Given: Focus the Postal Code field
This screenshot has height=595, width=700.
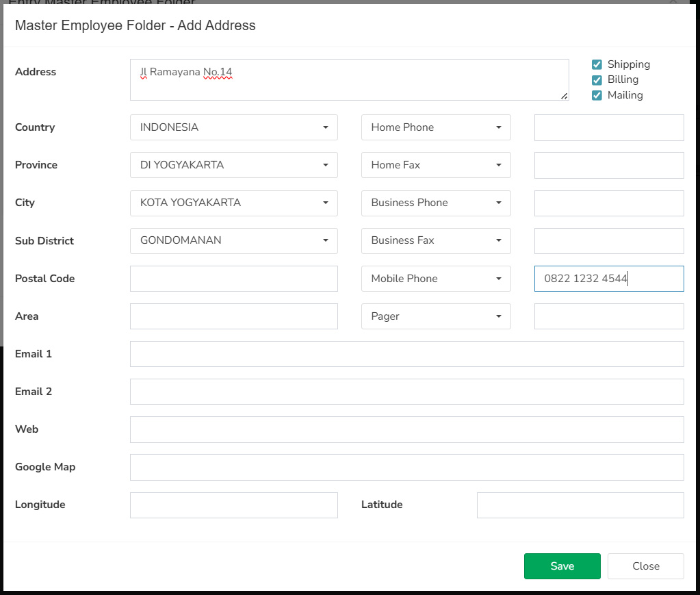Looking at the screenshot, I should (233, 279).
